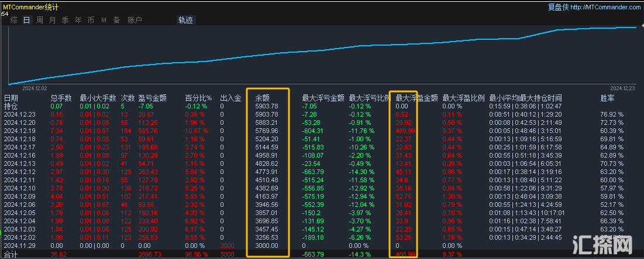Switch to the 综 summary tab
This screenshot has height=259, width=644.
(x=14, y=20)
